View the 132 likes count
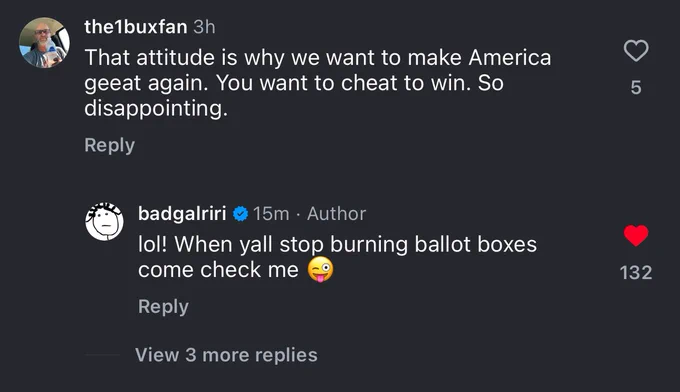Image resolution: width=680 pixels, height=392 pixels. (x=636, y=273)
